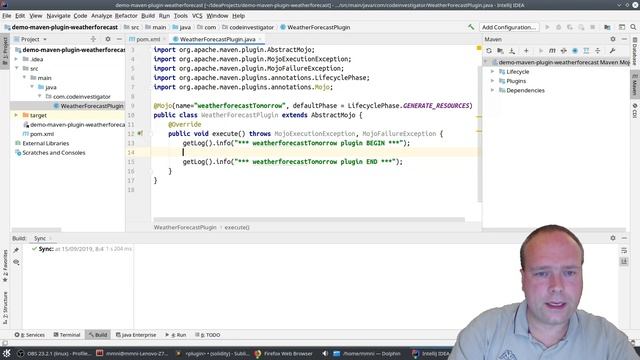Open the VCS menu
The image size is (640, 360).
pos(197,16)
